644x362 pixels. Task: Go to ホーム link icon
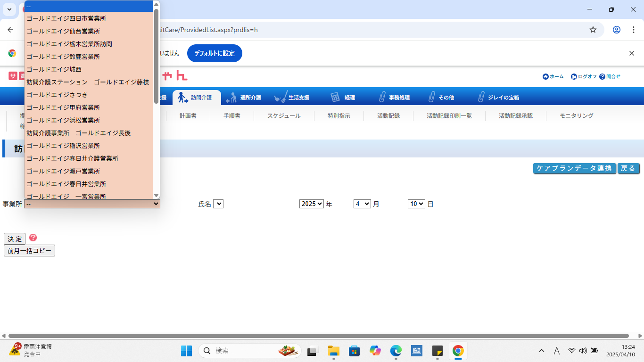point(545,76)
